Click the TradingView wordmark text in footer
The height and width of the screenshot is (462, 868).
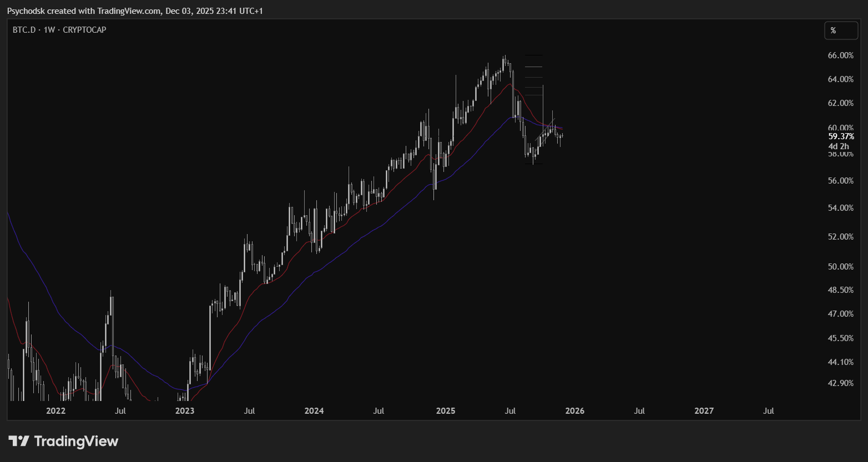click(76, 441)
